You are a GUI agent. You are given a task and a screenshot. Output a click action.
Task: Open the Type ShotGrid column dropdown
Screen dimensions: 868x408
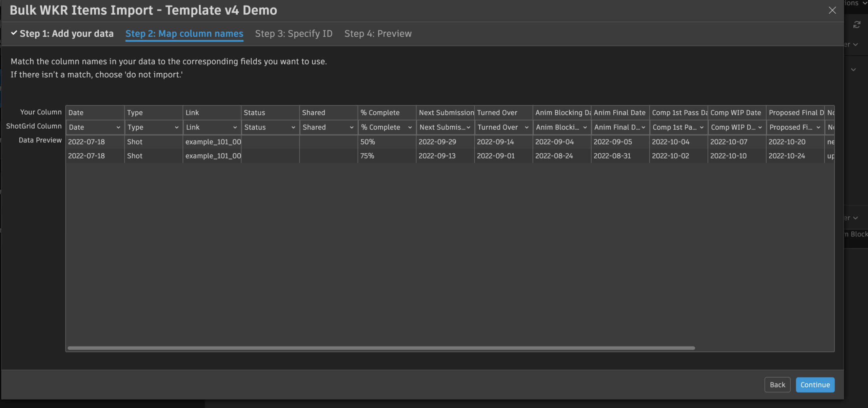tap(153, 127)
